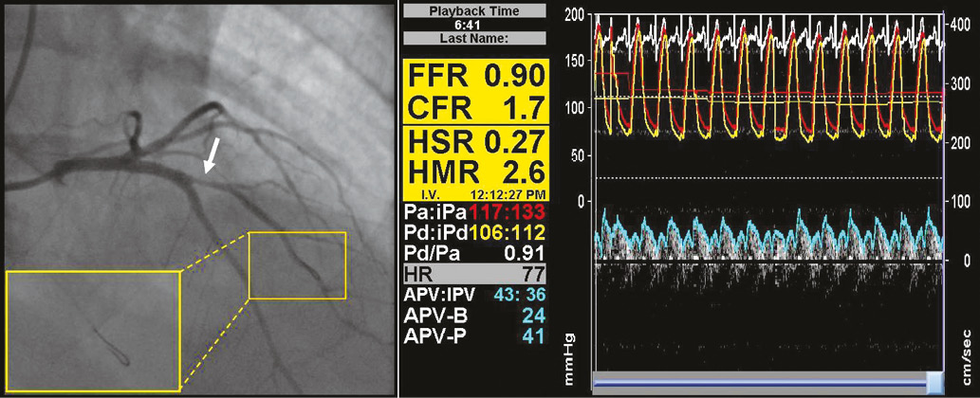Select the FFR 0.90 reading
Image resolution: width=980 pixels, height=398 pixels.
(474, 76)
